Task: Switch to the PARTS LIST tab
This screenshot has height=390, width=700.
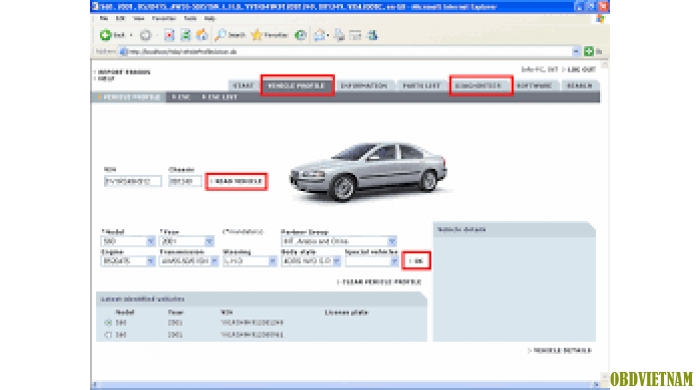Action: pyautogui.click(x=421, y=85)
